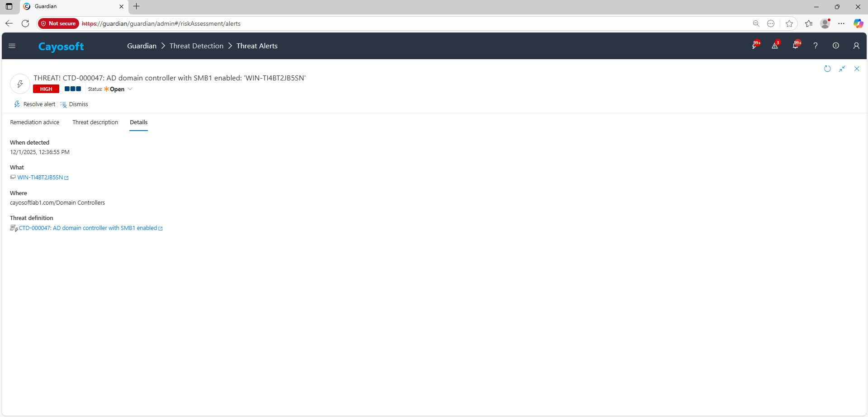Open the user profile icon
The image size is (868, 417).
click(856, 46)
